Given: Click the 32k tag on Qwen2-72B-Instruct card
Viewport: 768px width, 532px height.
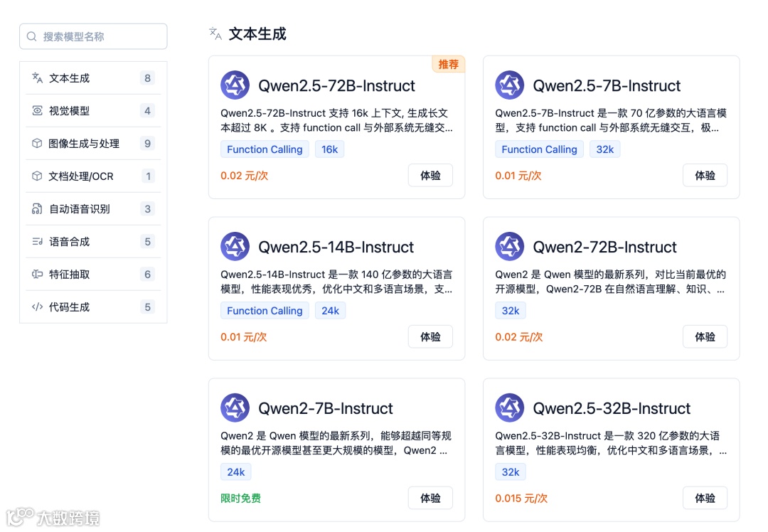Looking at the screenshot, I should (511, 311).
